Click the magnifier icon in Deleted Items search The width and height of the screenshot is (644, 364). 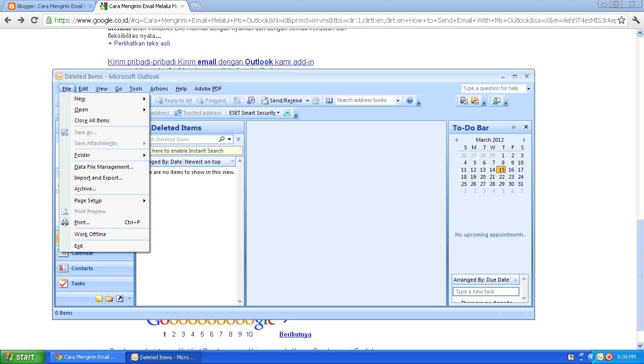pyautogui.click(x=222, y=139)
